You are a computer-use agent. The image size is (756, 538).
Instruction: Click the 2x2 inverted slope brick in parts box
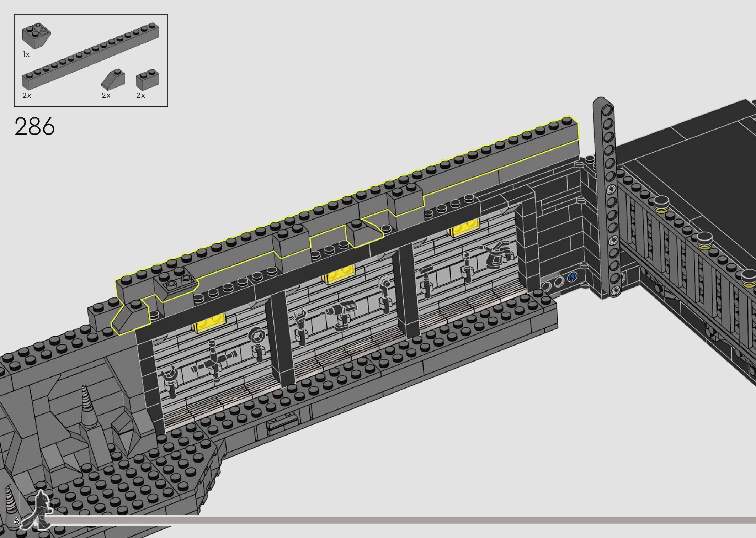coord(36,36)
